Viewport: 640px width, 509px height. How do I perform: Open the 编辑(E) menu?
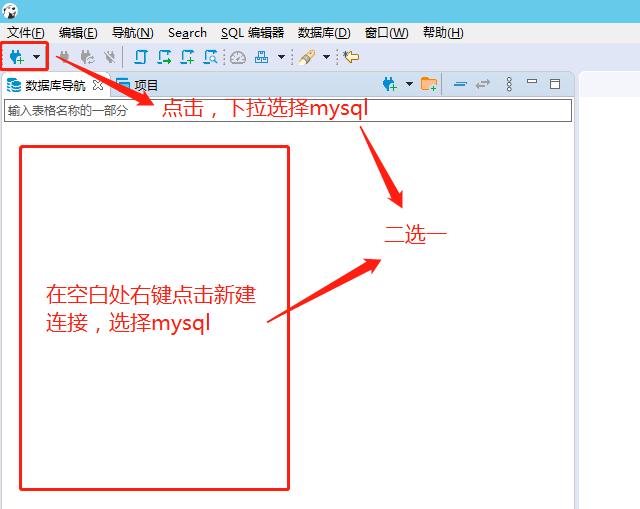pos(78,33)
